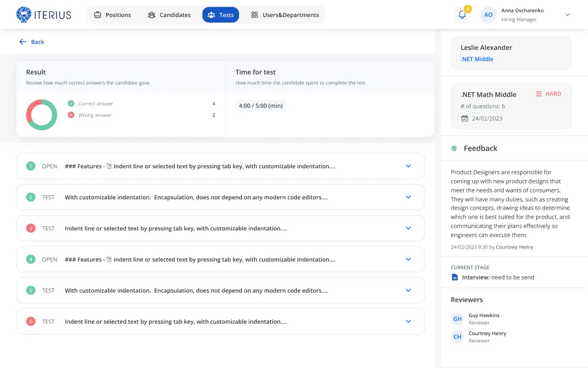
Task: Open the Anna Ovcharenko profile dropdown
Action: click(x=568, y=15)
